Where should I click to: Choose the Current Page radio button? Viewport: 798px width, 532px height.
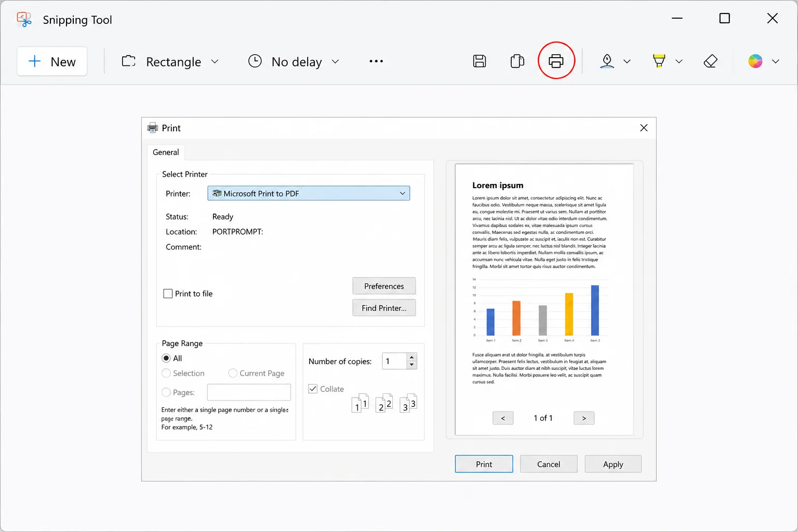(233, 373)
